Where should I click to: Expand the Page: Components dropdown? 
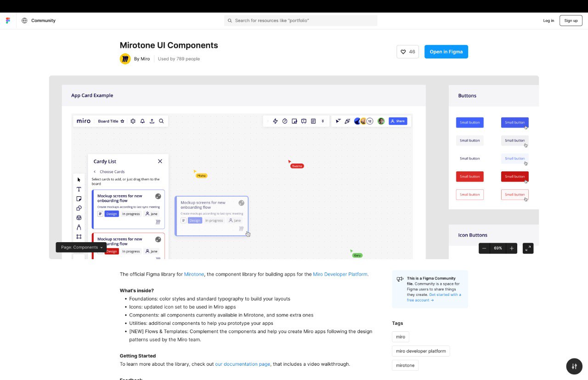[x=81, y=247]
